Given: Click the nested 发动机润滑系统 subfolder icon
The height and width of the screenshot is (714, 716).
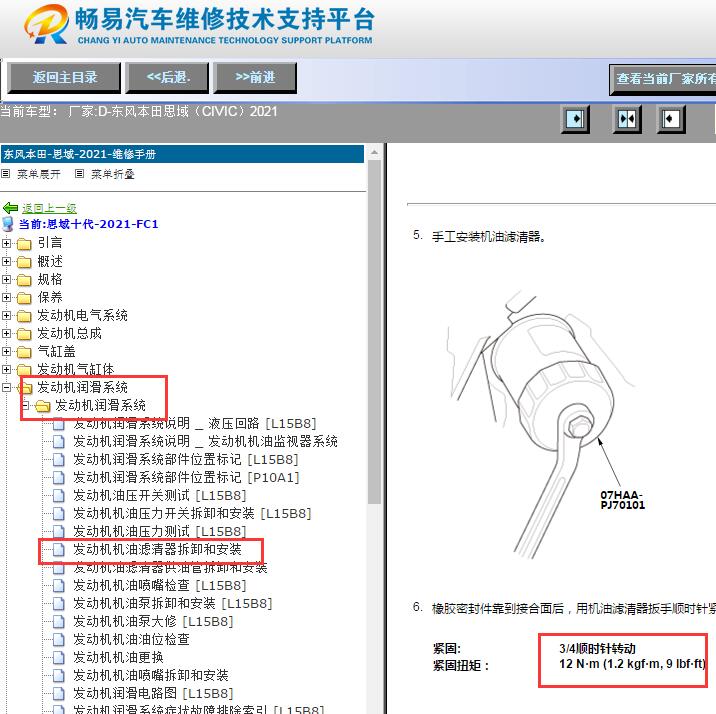Looking at the screenshot, I should point(42,406).
